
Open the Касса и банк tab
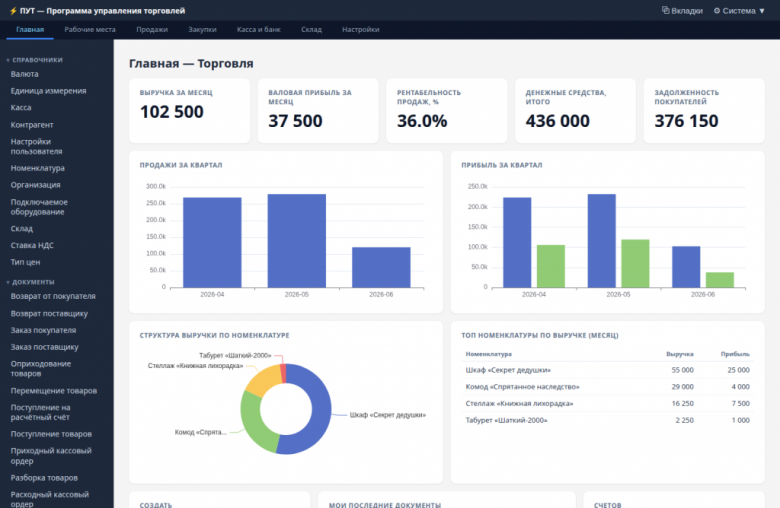[259, 29]
